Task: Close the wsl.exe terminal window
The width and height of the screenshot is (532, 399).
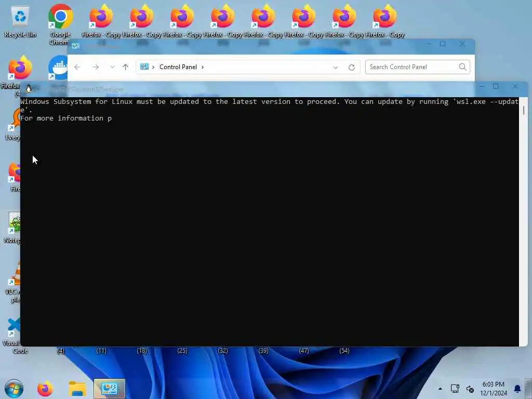Action: (515, 87)
